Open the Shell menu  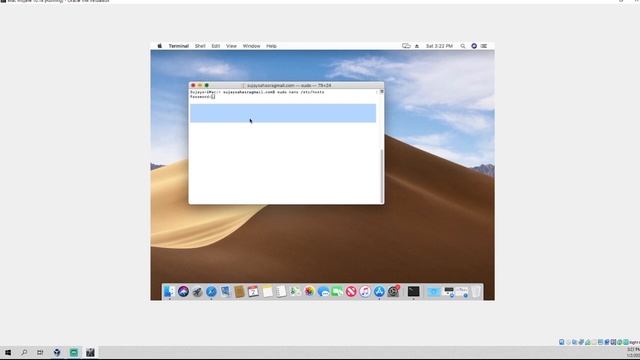[x=200, y=46]
